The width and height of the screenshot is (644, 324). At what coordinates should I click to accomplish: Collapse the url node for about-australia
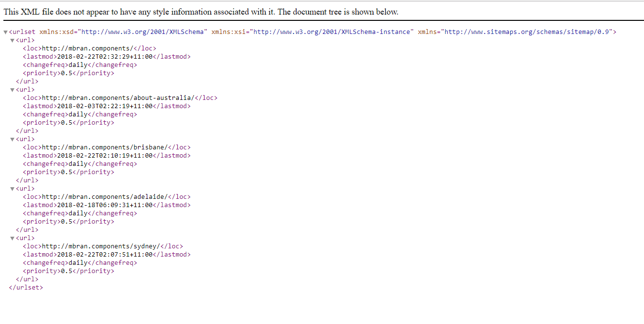[x=12, y=90]
